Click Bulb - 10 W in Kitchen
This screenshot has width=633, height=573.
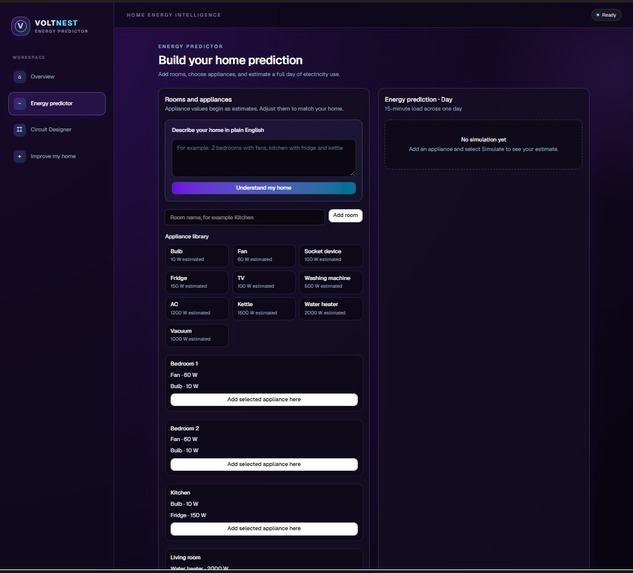pyautogui.click(x=184, y=504)
